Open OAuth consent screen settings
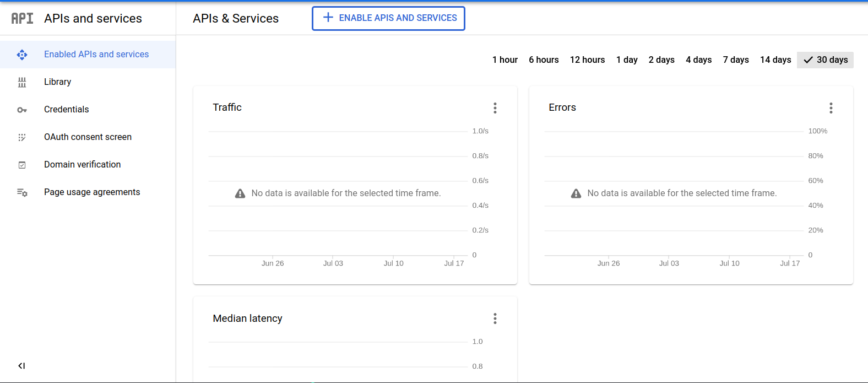The image size is (868, 383). point(88,137)
